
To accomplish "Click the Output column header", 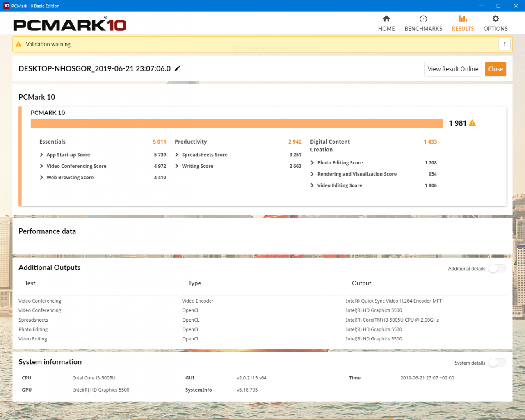I will 361,283.
